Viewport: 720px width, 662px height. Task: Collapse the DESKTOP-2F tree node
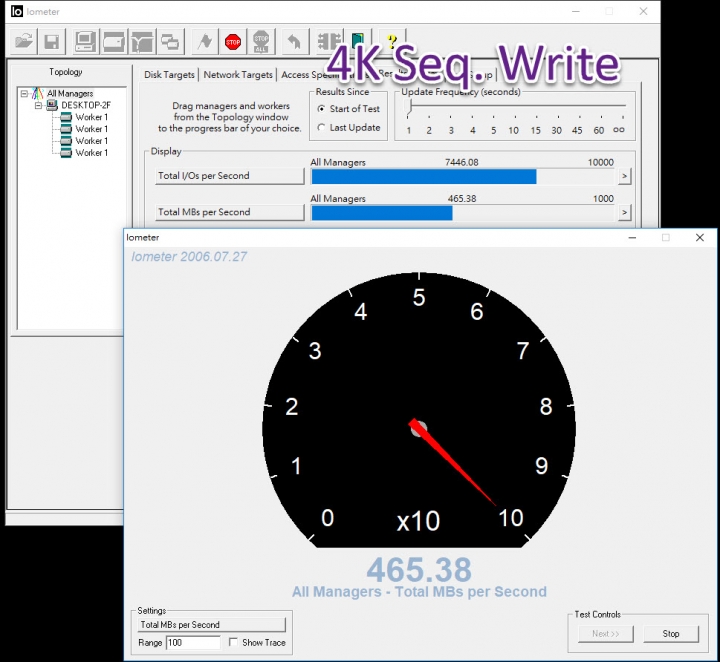[x=39, y=106]
